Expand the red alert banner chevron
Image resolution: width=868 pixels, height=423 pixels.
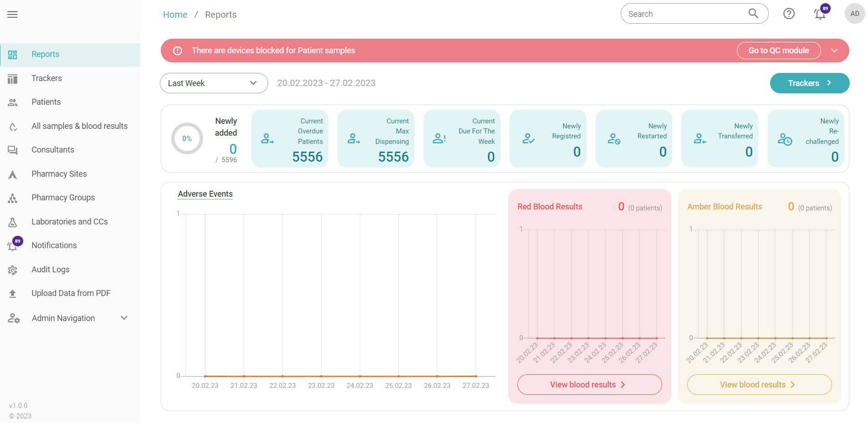834,51
